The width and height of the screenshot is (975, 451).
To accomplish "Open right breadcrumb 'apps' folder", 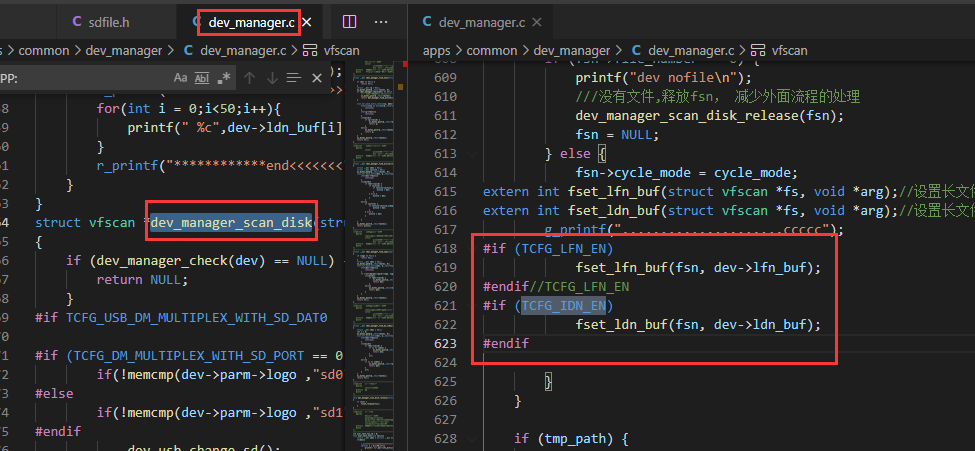I will point(437,50).
